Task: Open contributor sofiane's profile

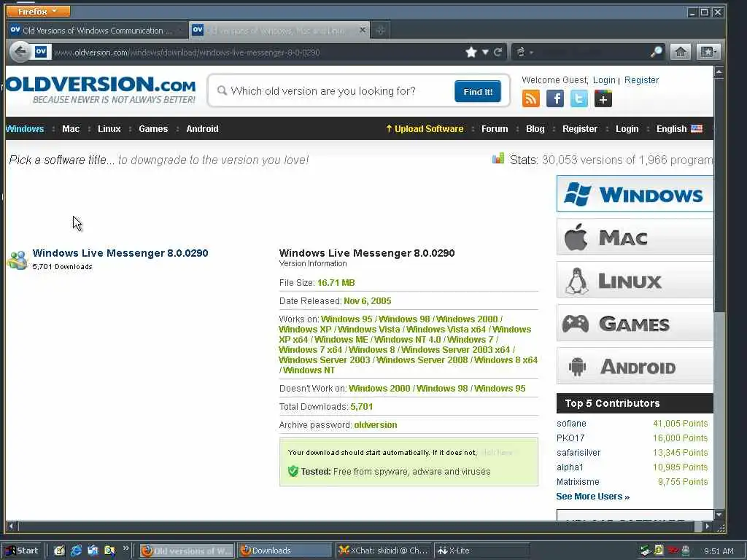Action: pyautogui.click(x=571, y=424)
